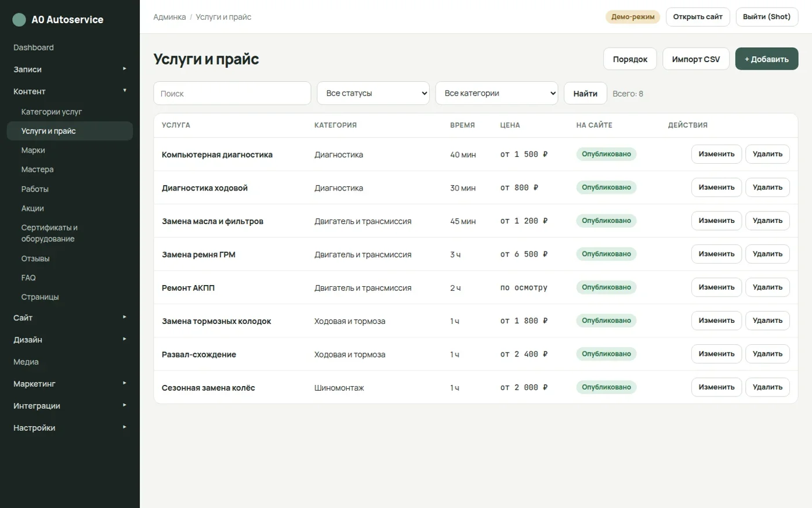Image resolution: width=812 pixels, height=508 pixels.
Task: Click Изменить for Развал-схождение
Action: pos(716,354)
